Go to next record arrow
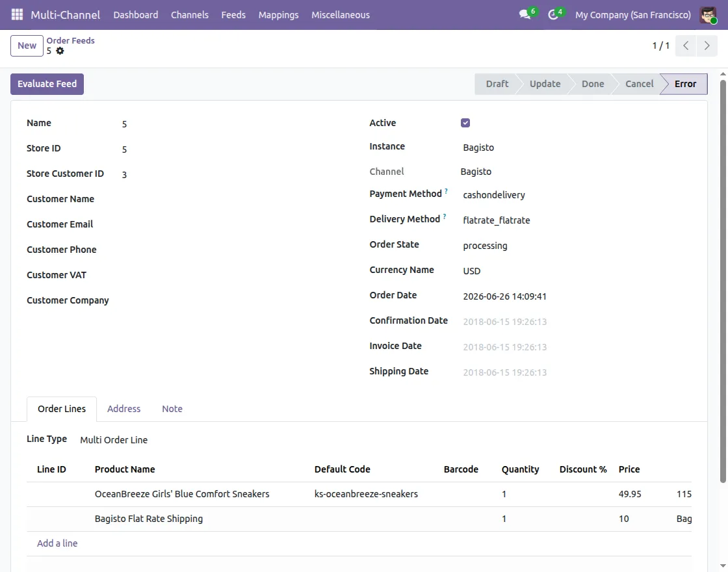Viewport: 728px width, 572px height. pyautogui.click(x=707, y=45)
